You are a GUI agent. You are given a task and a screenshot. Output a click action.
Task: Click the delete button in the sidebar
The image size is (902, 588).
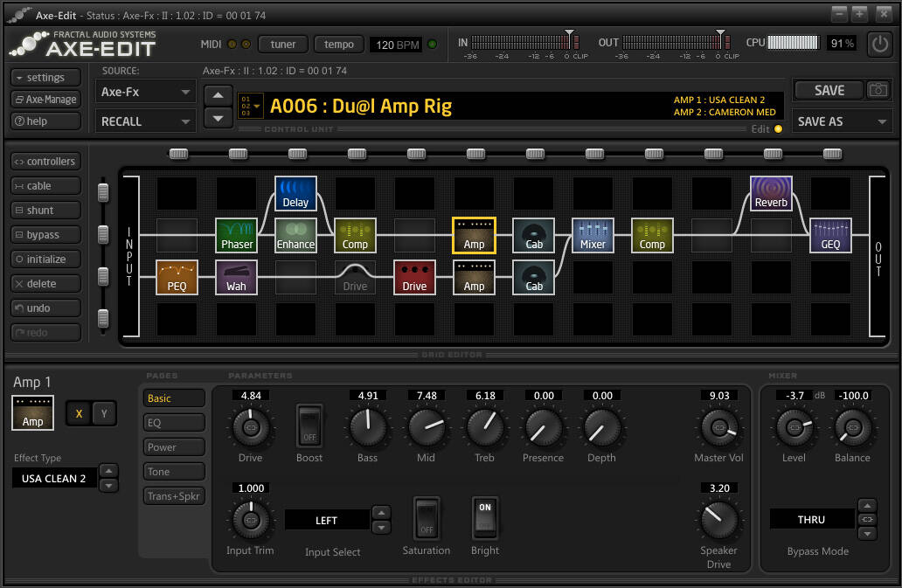point(45,283)
